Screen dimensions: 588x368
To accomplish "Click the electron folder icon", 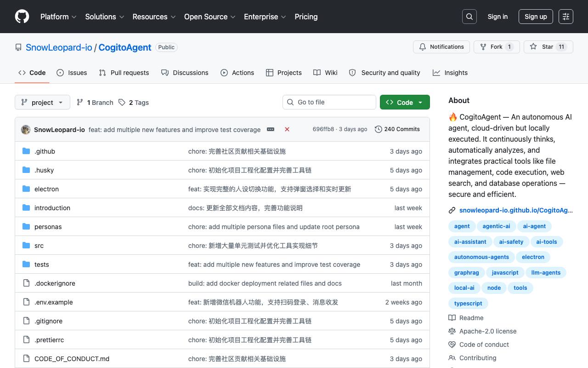I will click(26, 189).
